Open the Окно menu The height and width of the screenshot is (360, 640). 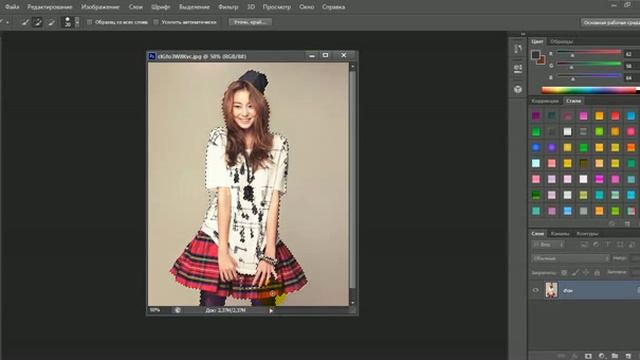[x=307, y=7]
